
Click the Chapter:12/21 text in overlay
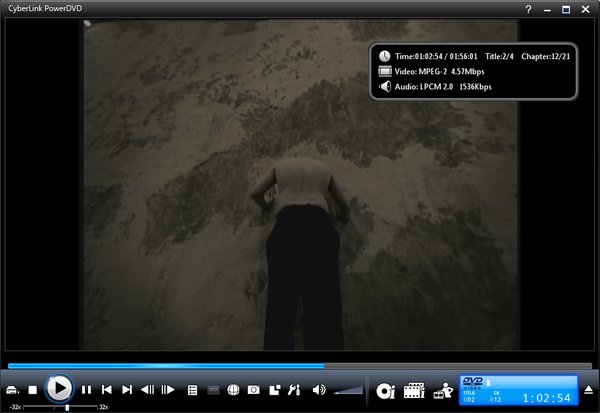coord(546,57)
